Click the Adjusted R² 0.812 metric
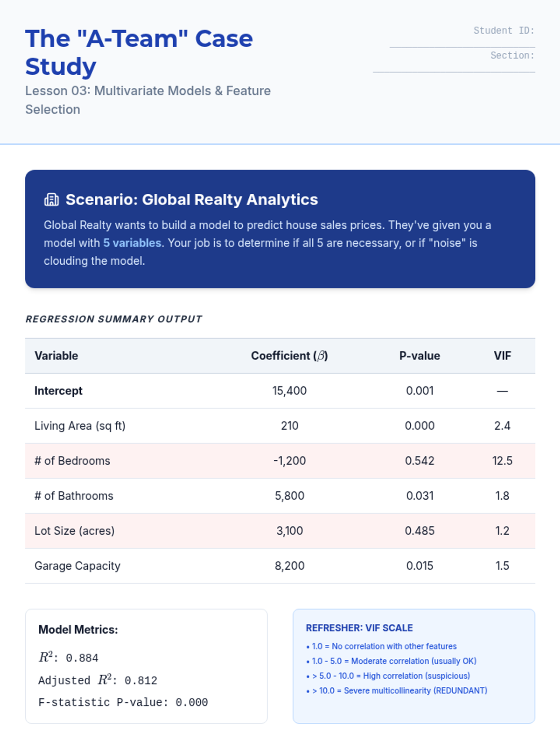560x747 pixels. pyautogui.click(x=98, y=680)
